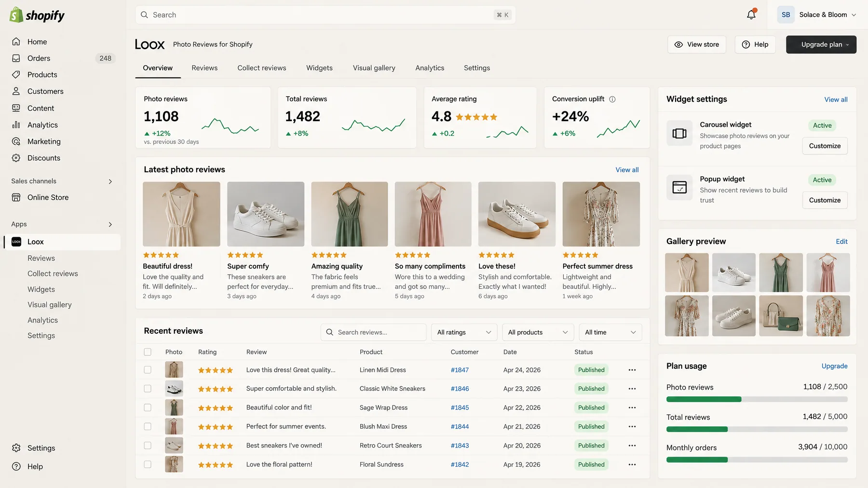Expand the Sales channels section chevron
This screenshot has height=488, width=868.
click(x=110, y=182)
